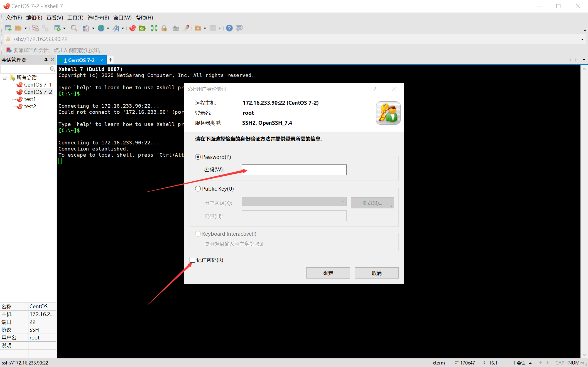Image resolution: width=588 pixels, height=367 pixels.
Task: Switch to the 1 CentOS 7-2 tab
Action: [79, 60]
